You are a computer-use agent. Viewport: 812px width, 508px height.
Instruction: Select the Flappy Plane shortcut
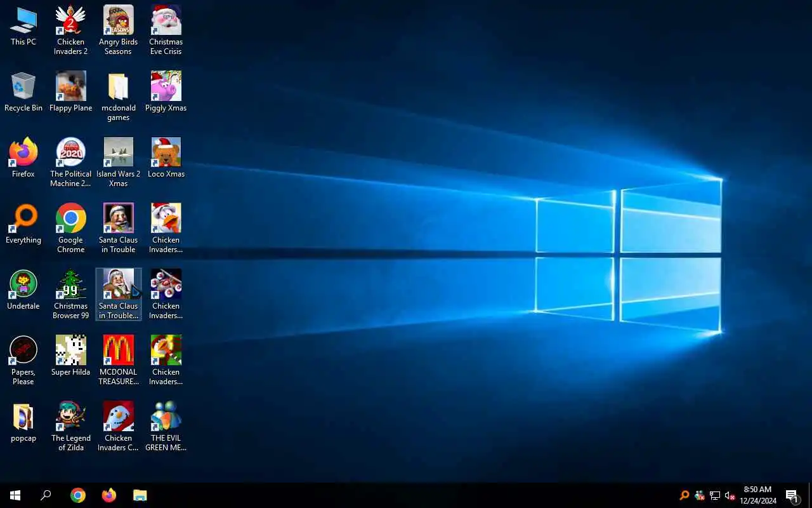pos(70,92)
